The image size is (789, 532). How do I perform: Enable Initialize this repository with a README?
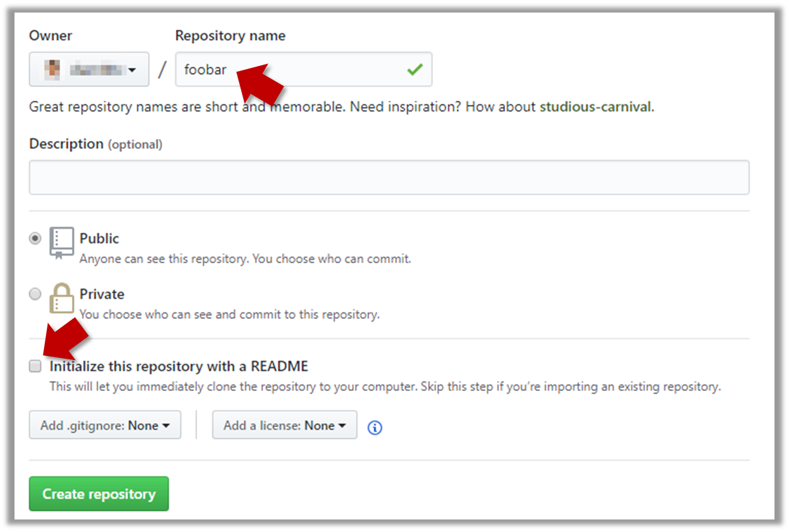point(35,366)
